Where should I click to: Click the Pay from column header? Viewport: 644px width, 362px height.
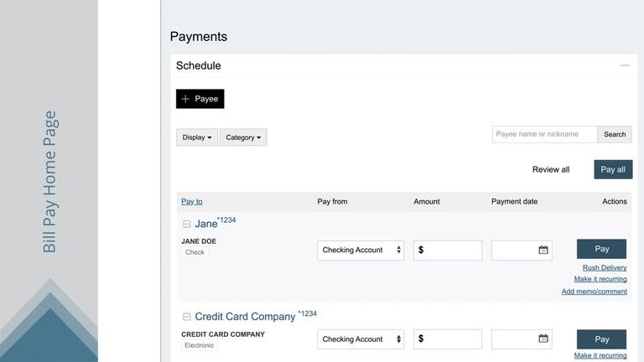point(332,201)
